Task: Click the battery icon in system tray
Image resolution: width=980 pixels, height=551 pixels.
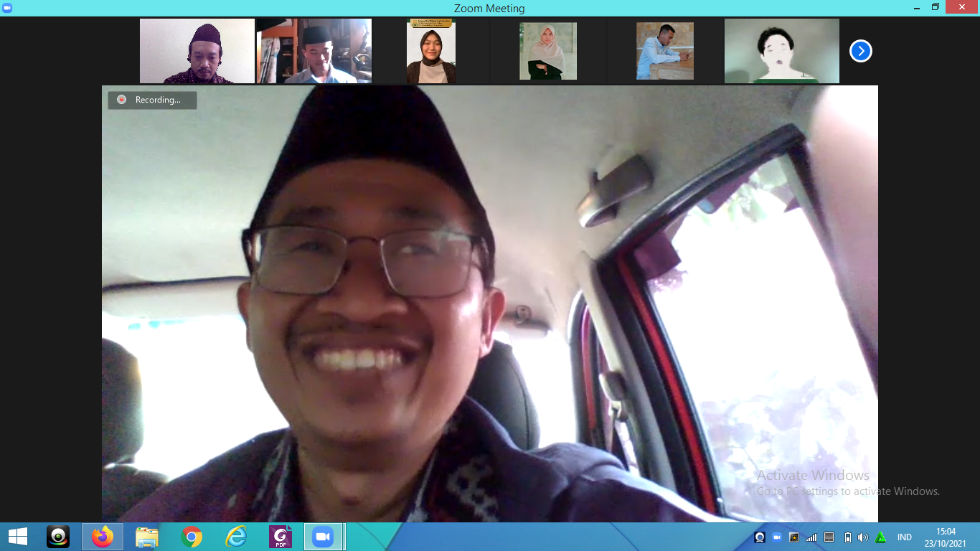Action: tap(847, 537)
